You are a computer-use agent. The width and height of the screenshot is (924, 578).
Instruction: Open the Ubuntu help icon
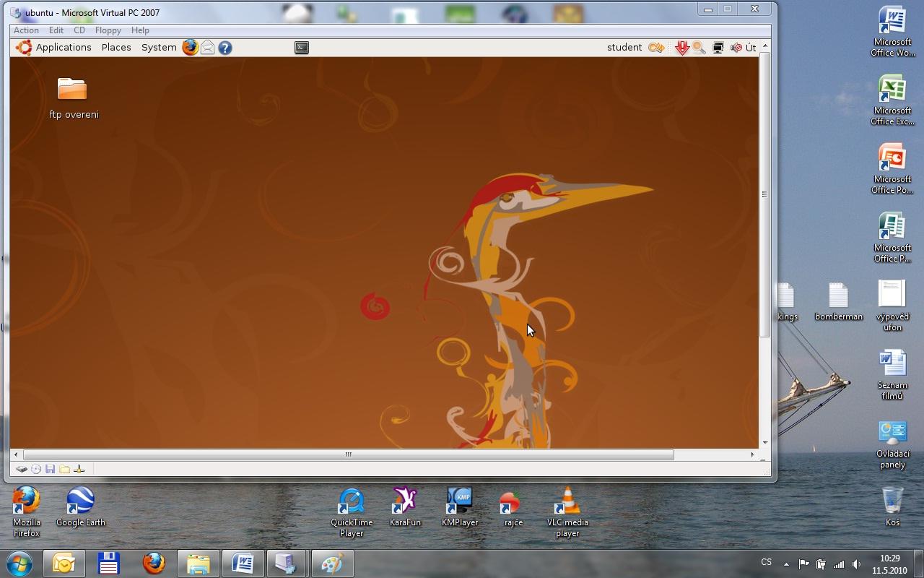[x=225, y=48]
